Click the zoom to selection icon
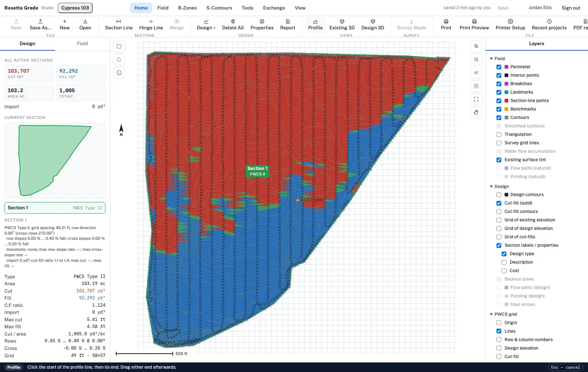The image size is (588, 372). (x=476, y=86)
